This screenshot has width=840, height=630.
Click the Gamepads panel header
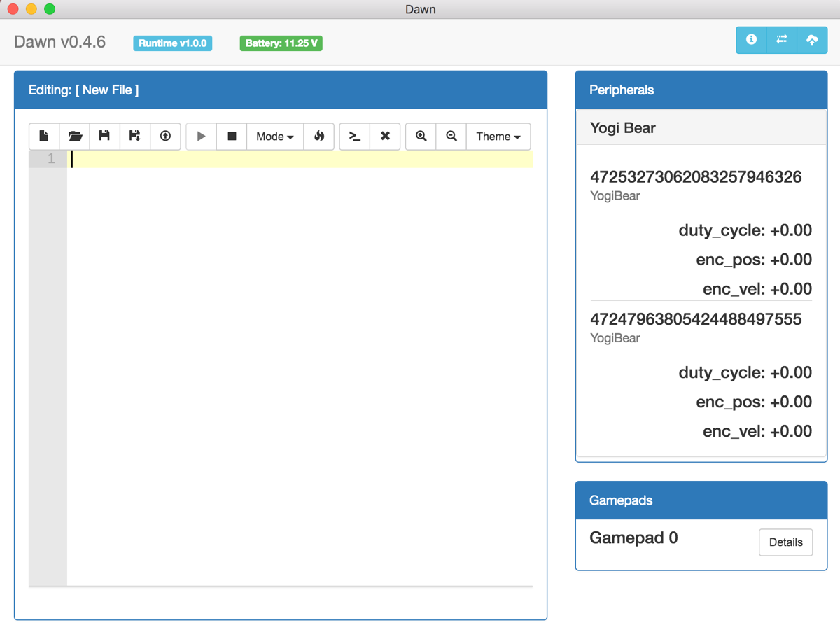point(701,500)
